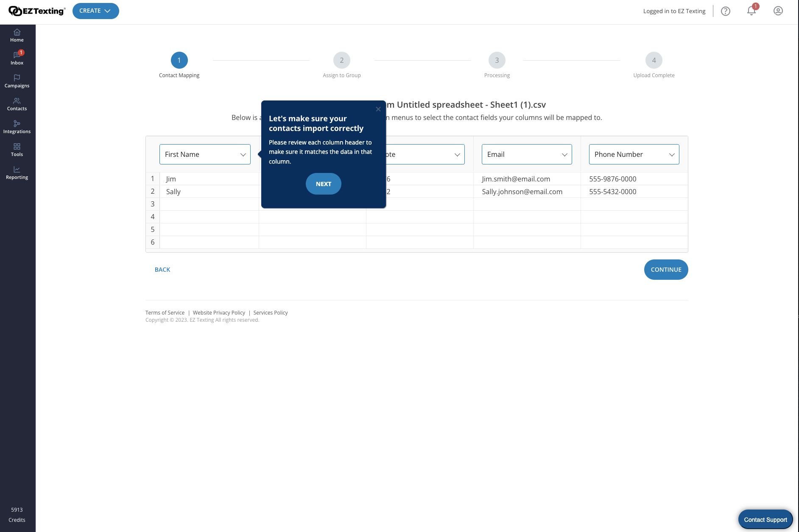
Task: Select step 3 Processing
Action: point(497,65)
